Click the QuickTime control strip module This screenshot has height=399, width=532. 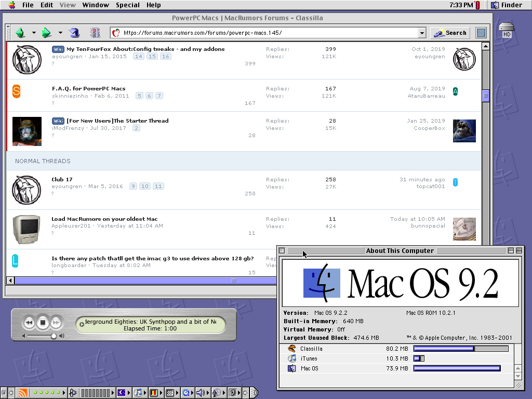point(185,393)
